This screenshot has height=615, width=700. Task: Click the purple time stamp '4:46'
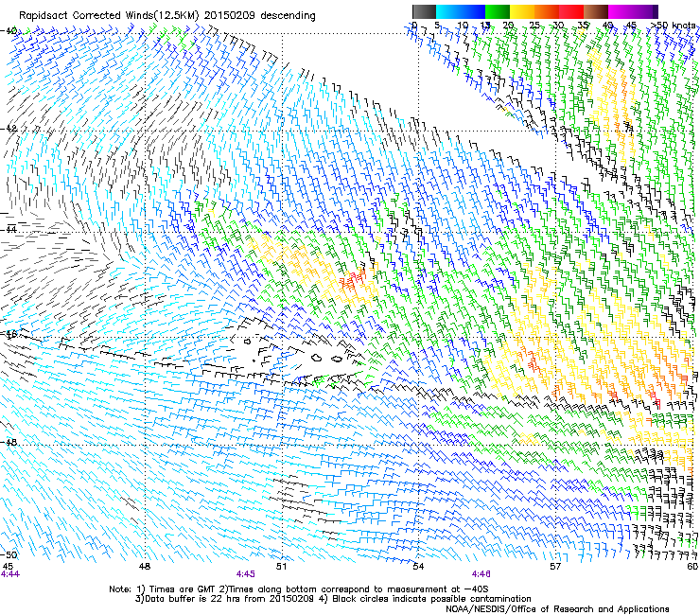tap(481, 574)
